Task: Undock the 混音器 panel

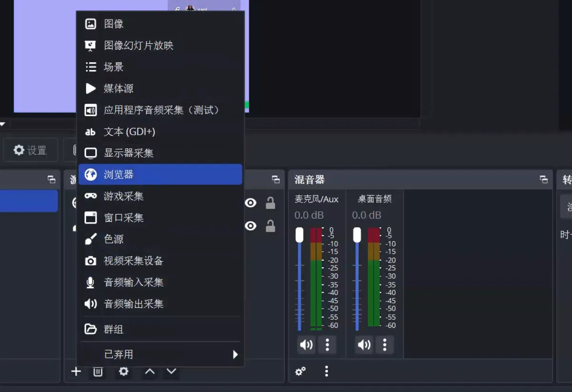Action: [x=543, y=179]
